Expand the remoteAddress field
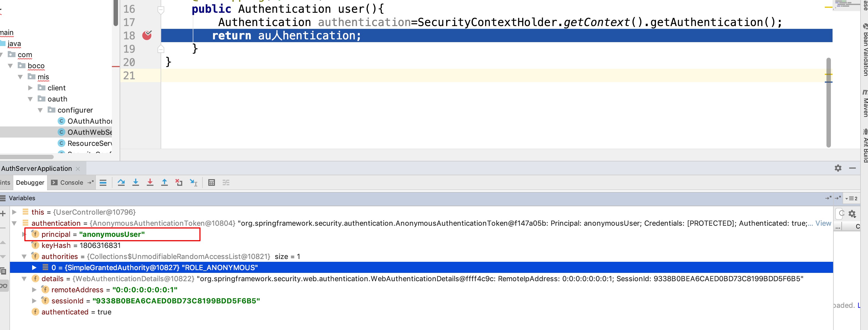This screenshot has height=330, width=868. (34, 290)
